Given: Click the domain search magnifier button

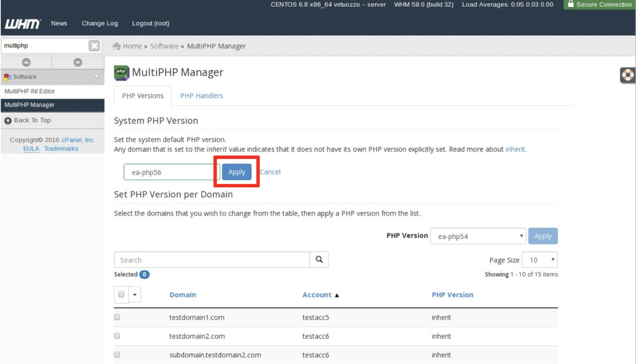Looking at the screenshot, I should [x=319, y=259].
